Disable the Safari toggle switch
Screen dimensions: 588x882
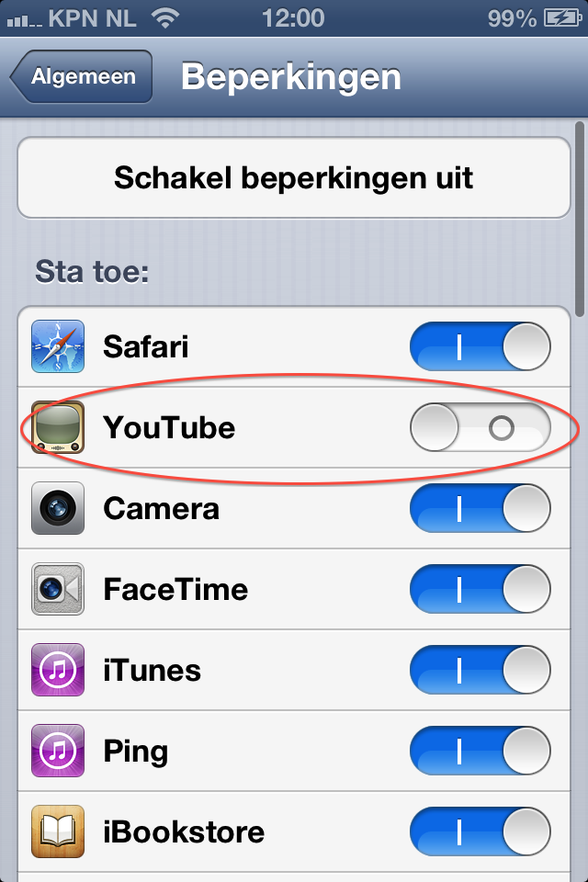[481, 346]
